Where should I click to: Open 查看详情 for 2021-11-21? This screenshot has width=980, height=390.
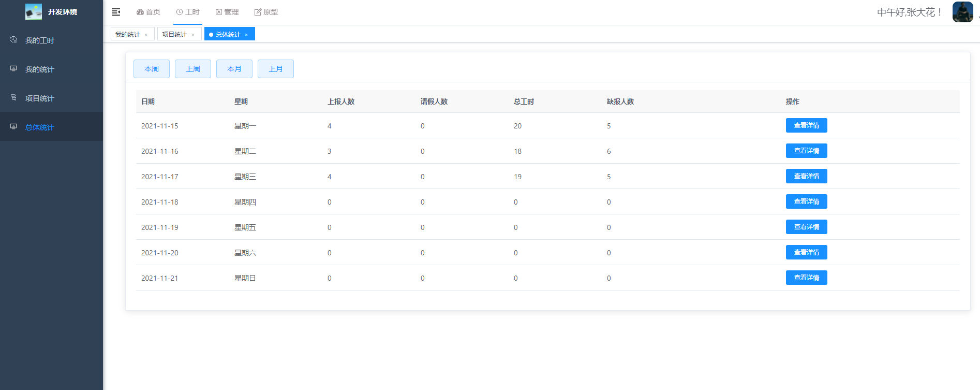click(x=806, y=278)
